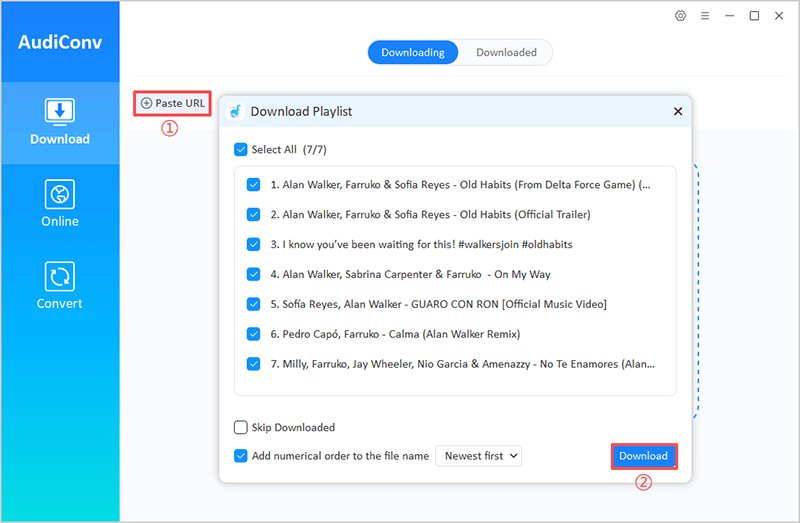Maximize the AudiConv window

click(754, 16)
